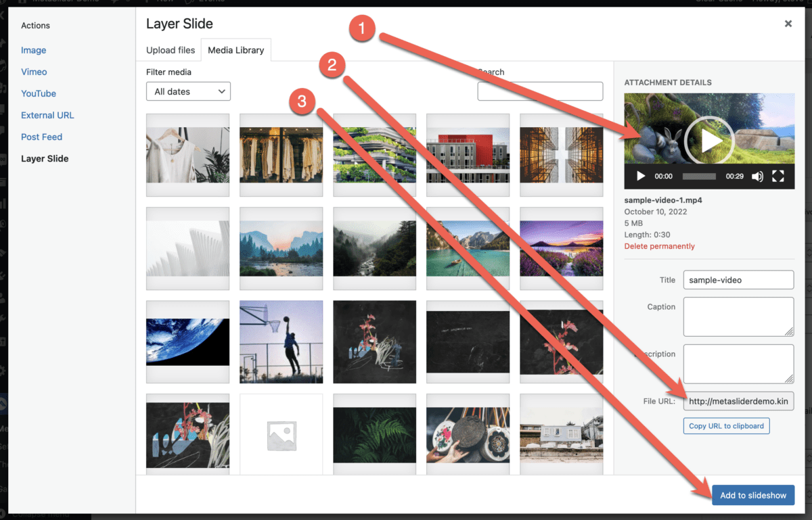Open the All dates filter dropdown
812x520 pixels.
coord(188,91)
